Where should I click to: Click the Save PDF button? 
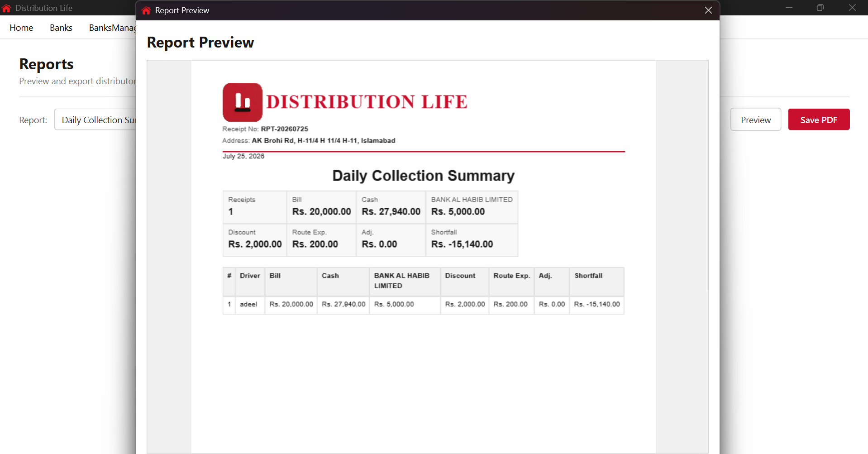pyautogui.click(x=819, y=119)
